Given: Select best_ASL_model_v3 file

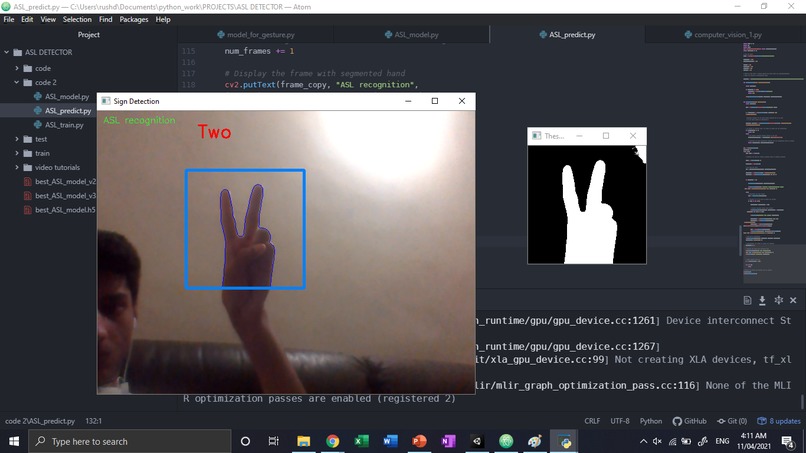Looking at the screenshot, I should pyautogui.click(x=65, y=196).
